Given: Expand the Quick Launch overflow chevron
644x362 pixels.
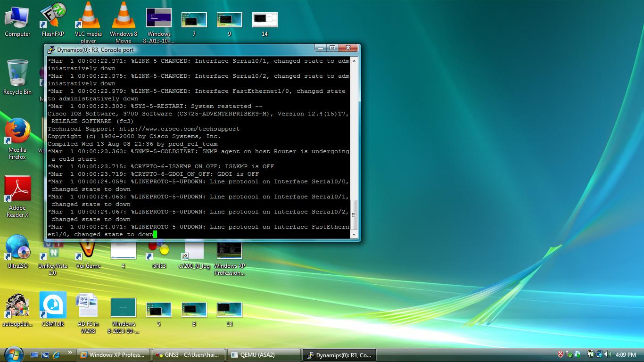Looking at the screenshot, I should [70, 353].
